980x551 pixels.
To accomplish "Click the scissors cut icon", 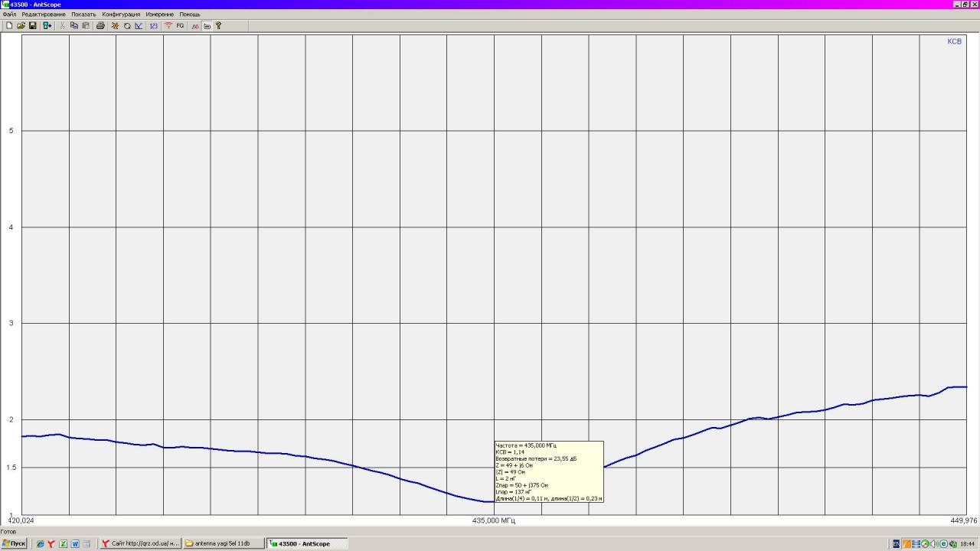I will (x=63, y=25).
